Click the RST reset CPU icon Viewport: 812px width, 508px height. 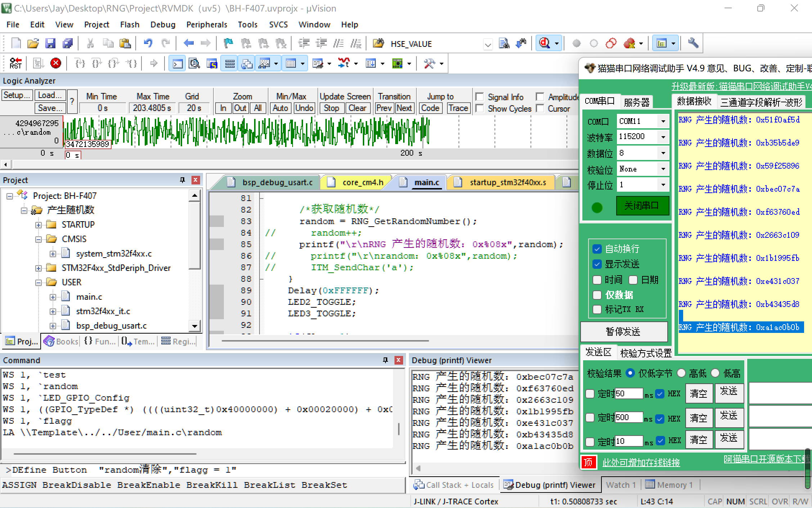(x=15, y=63)
